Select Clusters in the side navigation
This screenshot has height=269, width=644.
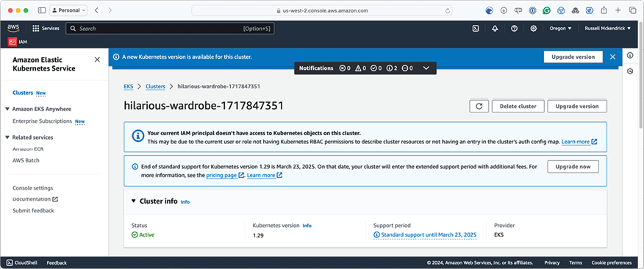click(23, 93)
